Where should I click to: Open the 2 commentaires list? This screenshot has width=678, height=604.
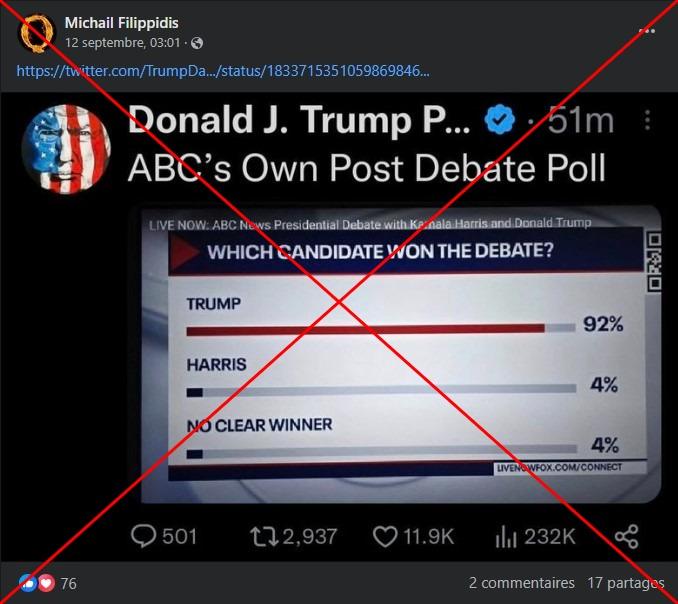coord(521,583)
